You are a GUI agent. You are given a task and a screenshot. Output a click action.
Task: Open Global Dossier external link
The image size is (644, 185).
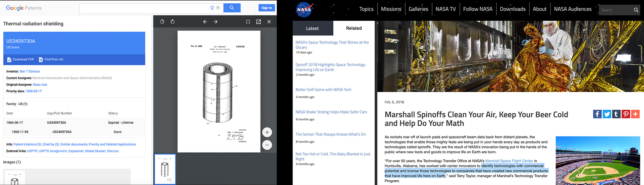[95, 151]
